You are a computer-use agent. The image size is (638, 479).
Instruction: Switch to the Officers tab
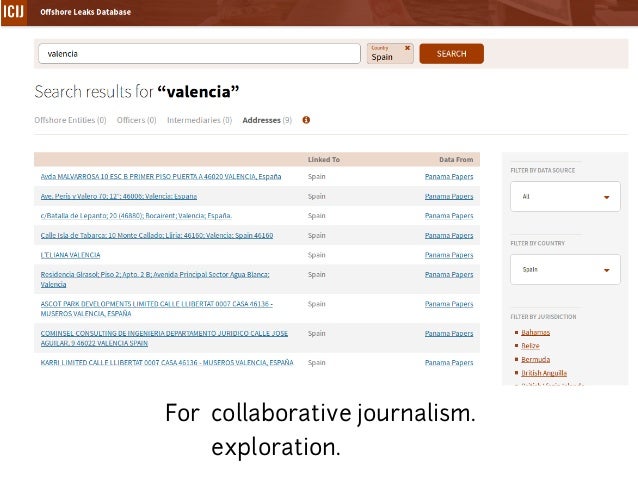pyautogui.click(x=137, y=120)
